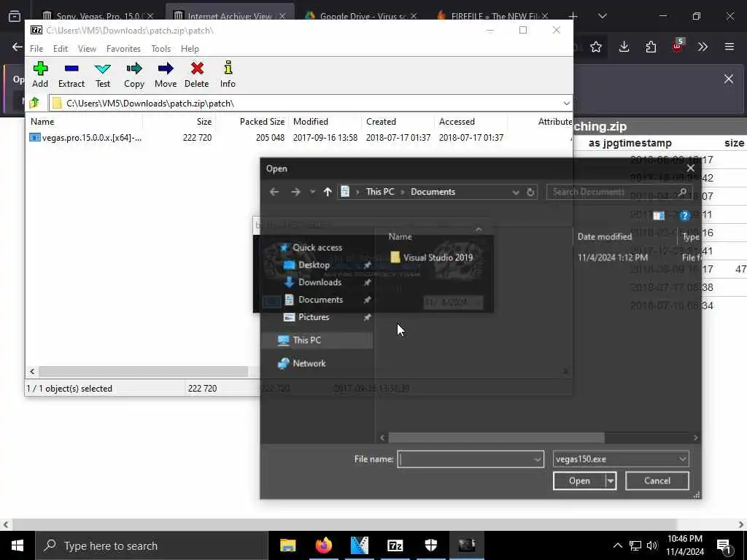Open the Windows Start menu
This screenshot has width=747, height=560.
(x=18, y=545)
